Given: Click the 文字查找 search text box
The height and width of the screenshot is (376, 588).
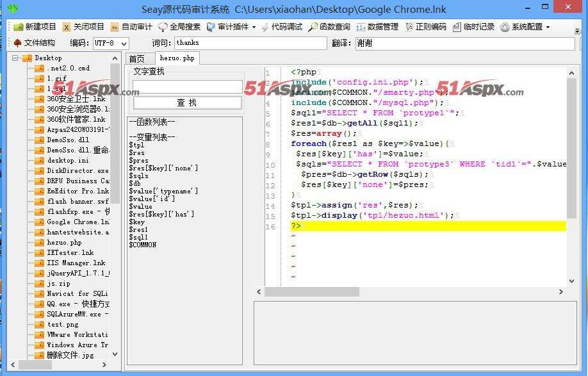Looking at the screenshot, I should [187, 86].
